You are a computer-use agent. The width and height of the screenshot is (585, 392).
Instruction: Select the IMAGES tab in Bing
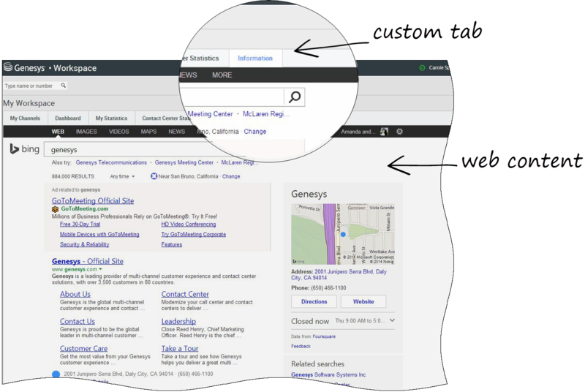(x=86, y=132)
